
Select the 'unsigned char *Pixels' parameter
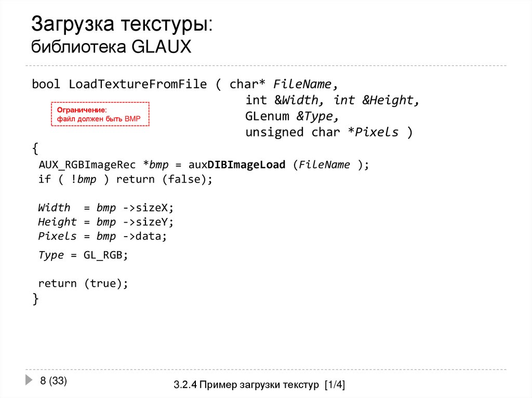(x=322, y=132)
